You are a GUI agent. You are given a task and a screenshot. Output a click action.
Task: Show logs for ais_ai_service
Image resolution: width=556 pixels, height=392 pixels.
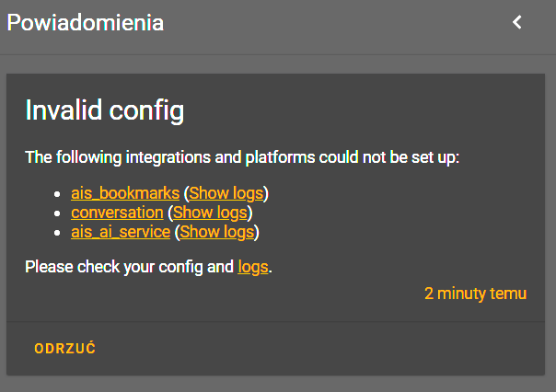tap(216, 232)
